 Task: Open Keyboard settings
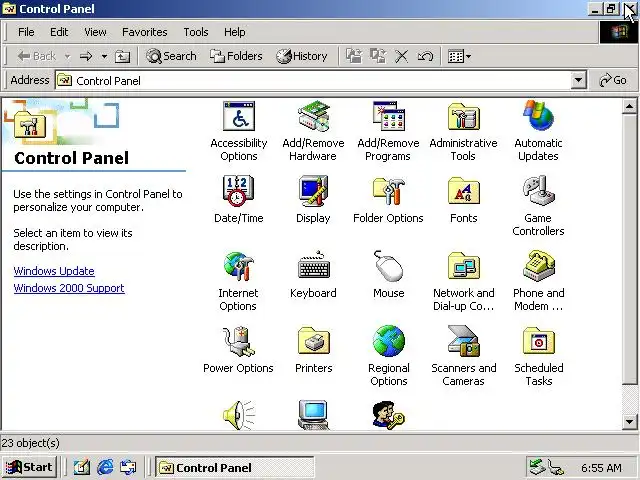coord(313,275)
